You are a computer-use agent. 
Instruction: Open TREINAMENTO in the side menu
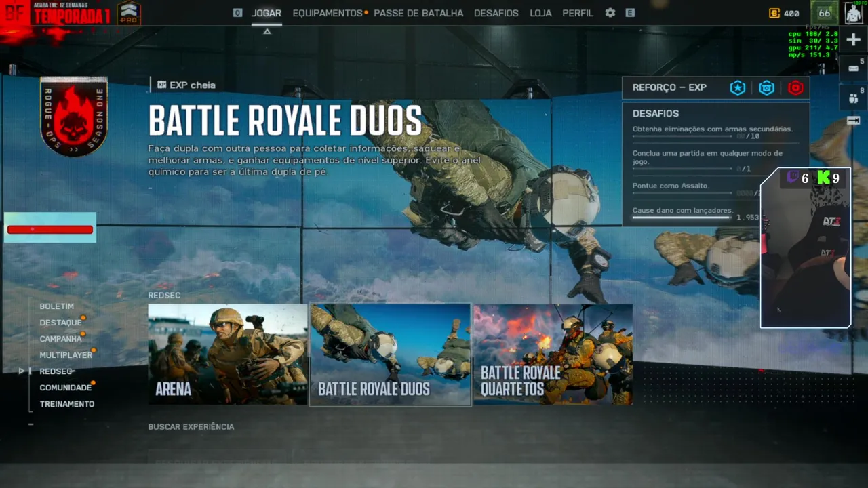point(67,404)
